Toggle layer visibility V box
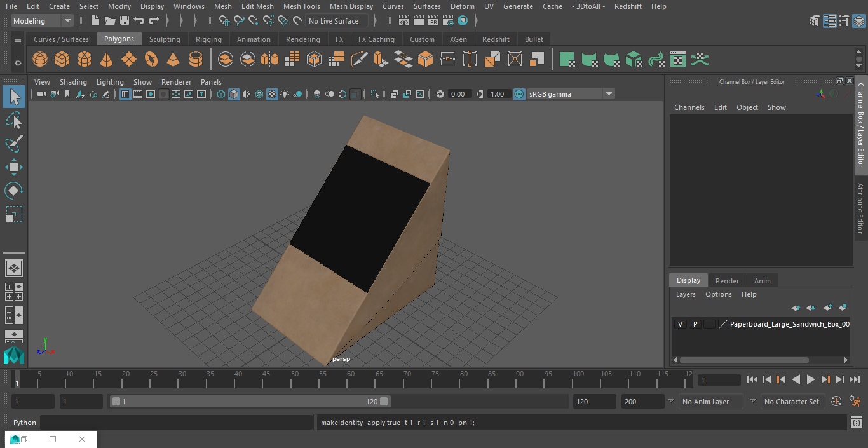 click(680, 324)
